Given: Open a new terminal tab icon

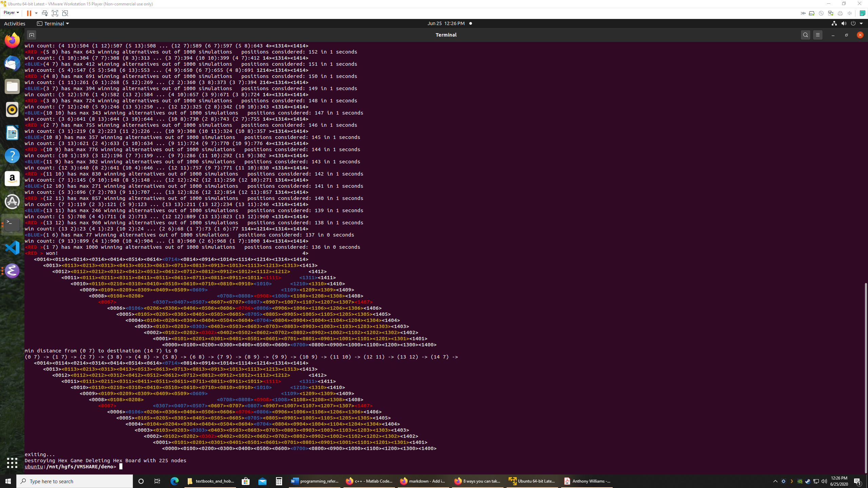Looking at the screenshot, I should coord(32,35).
